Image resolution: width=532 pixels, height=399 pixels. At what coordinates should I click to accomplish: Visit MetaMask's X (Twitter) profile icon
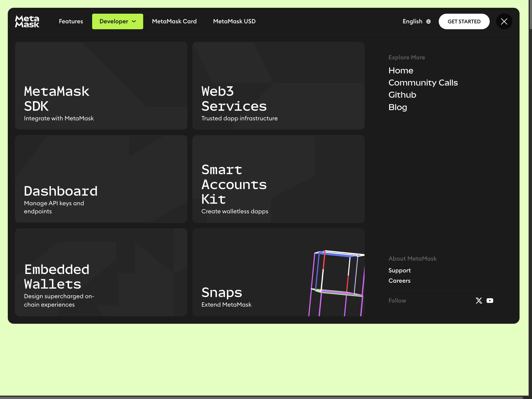tap(479, 300)
